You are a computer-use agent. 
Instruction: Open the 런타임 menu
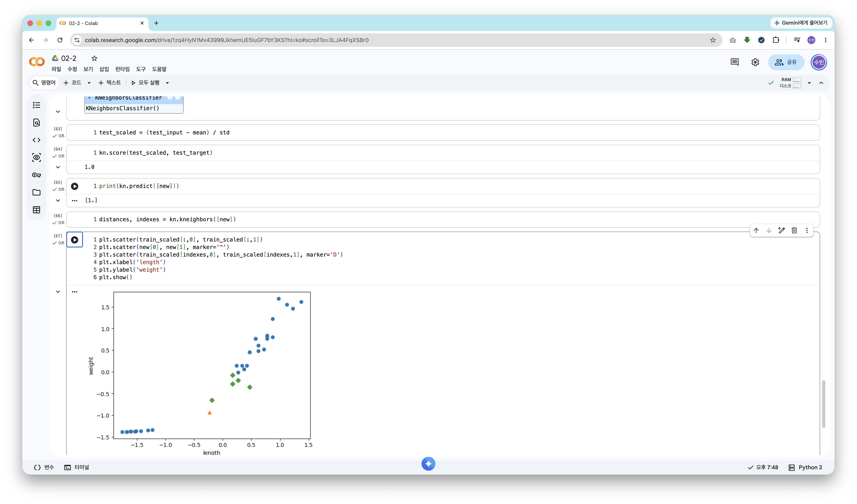point(122,69)
